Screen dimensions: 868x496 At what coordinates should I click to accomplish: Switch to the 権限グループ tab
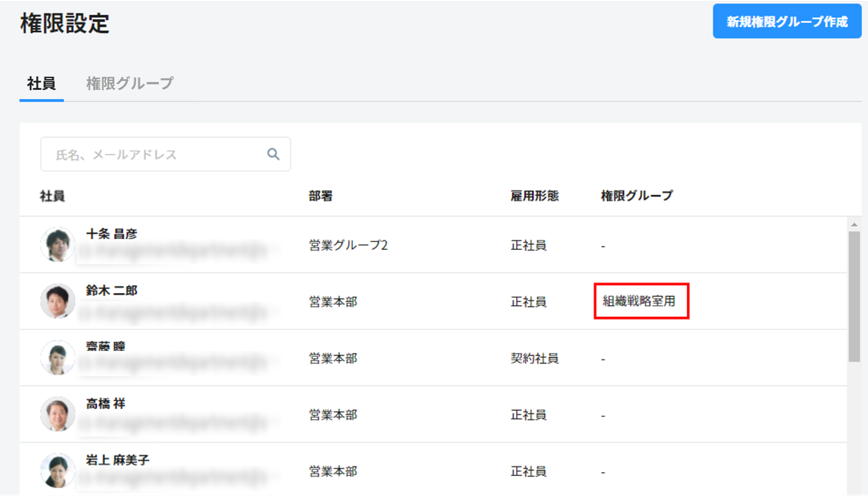pos(129,83)
